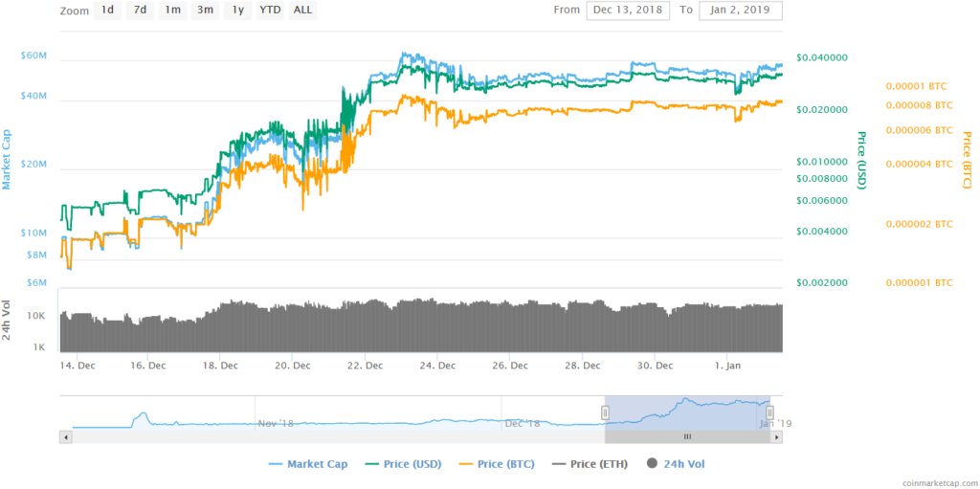
Task: Click the $0.040000 price axis label
Action: click(x=822, y=57)
